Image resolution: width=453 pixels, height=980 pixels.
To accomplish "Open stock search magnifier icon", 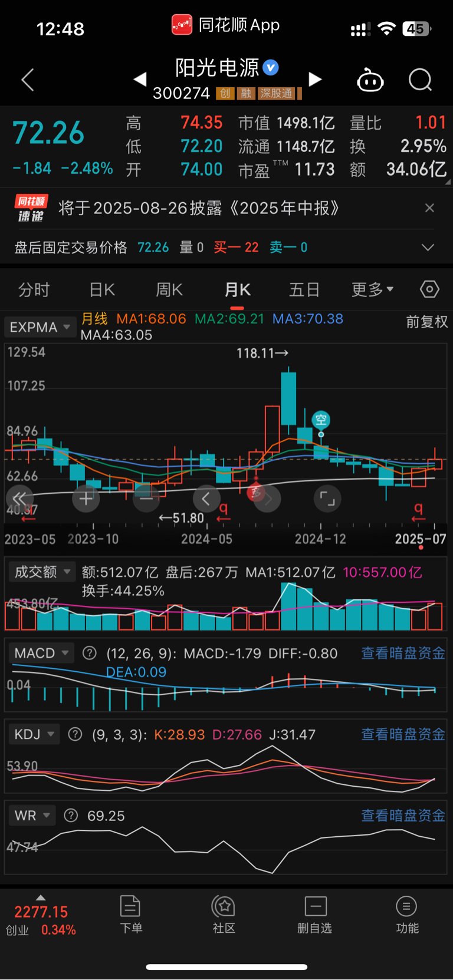I will pyautogui.click(x=421, y=80).
